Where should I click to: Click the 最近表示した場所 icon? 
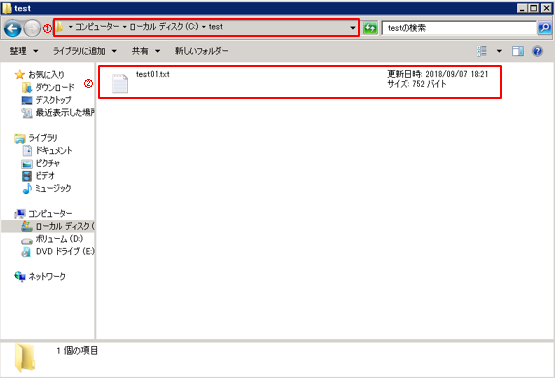coord(27,113)
